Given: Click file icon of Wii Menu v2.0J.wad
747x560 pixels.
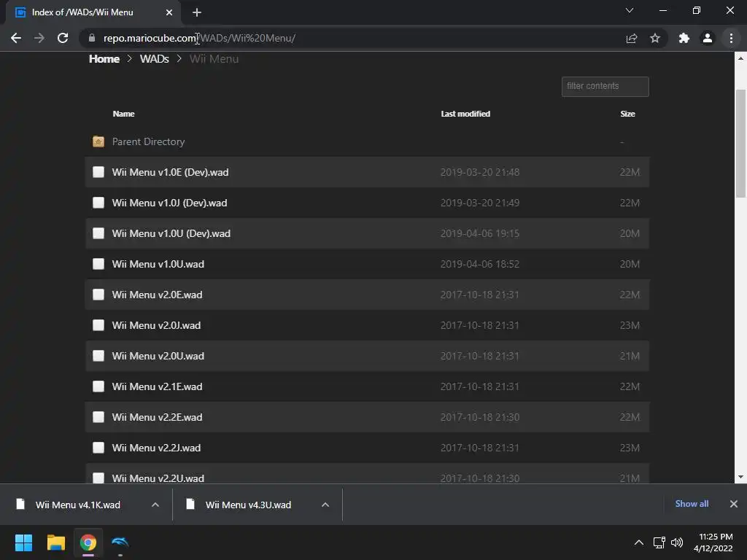Looking at the screenshot, I should pyautogui.click(x=98, y=324).
